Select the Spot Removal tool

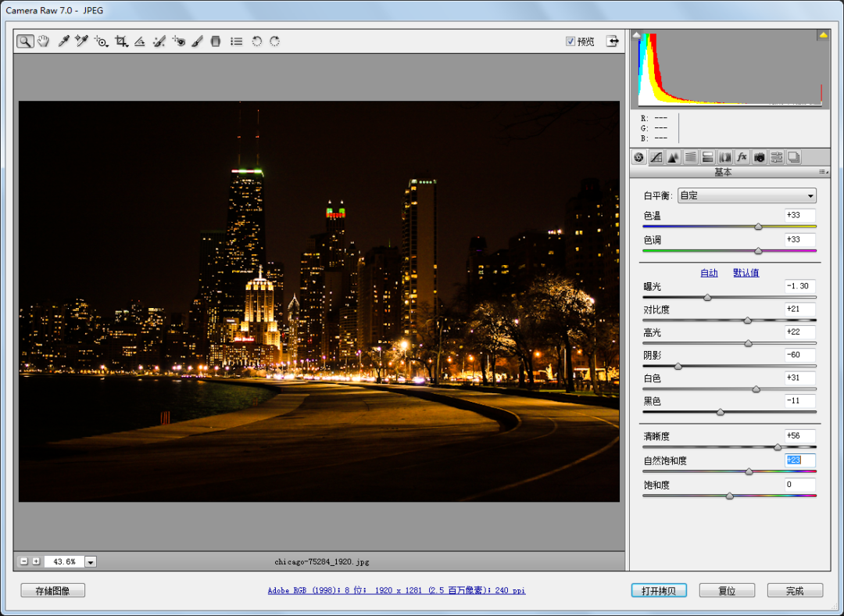tap(159, 41)
